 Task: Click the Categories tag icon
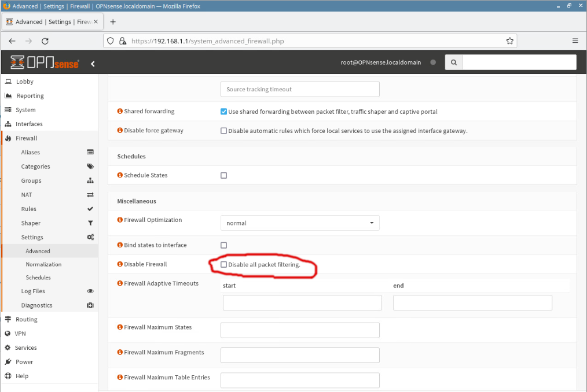point(90,167)
